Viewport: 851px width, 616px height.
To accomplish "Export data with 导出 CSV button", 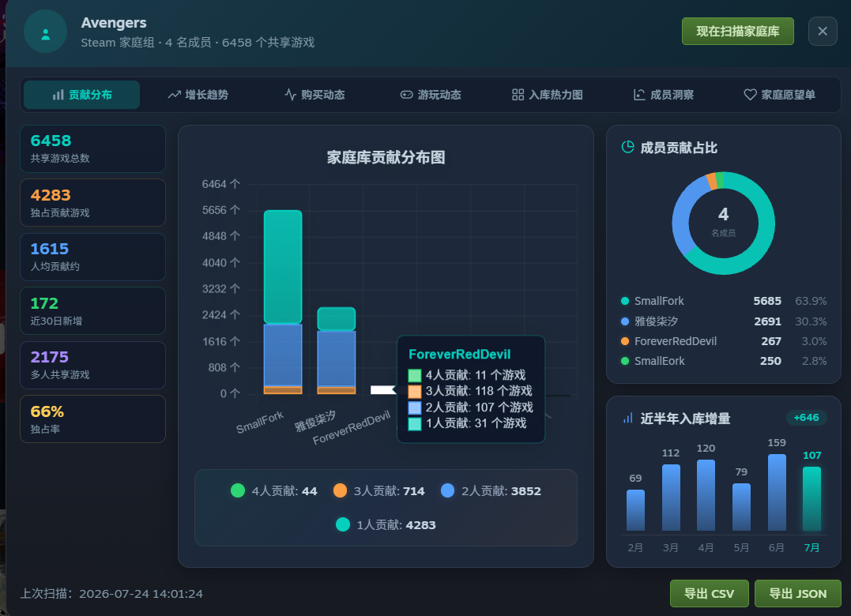I will 709,594.
